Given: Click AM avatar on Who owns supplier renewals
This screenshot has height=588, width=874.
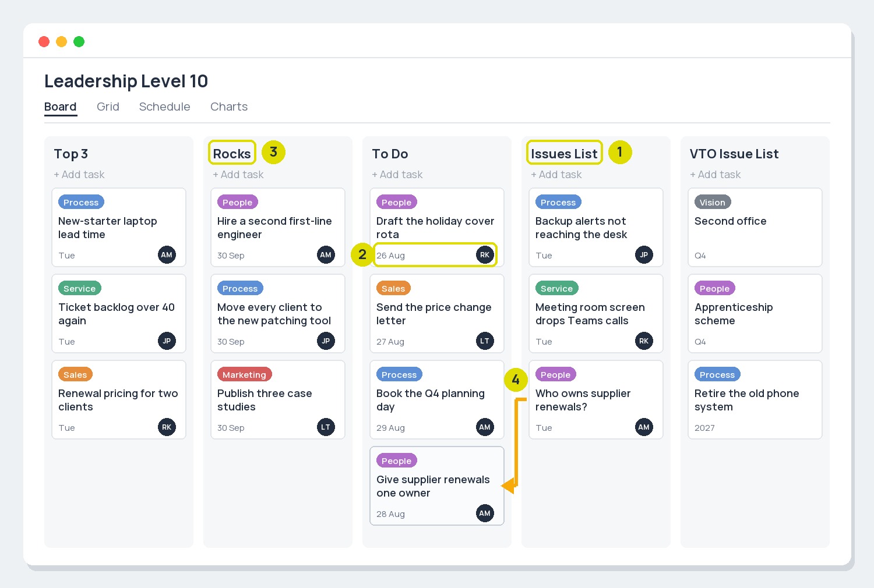Looking at the screenshot, I should pyautogui.click(x=644, y=427).
